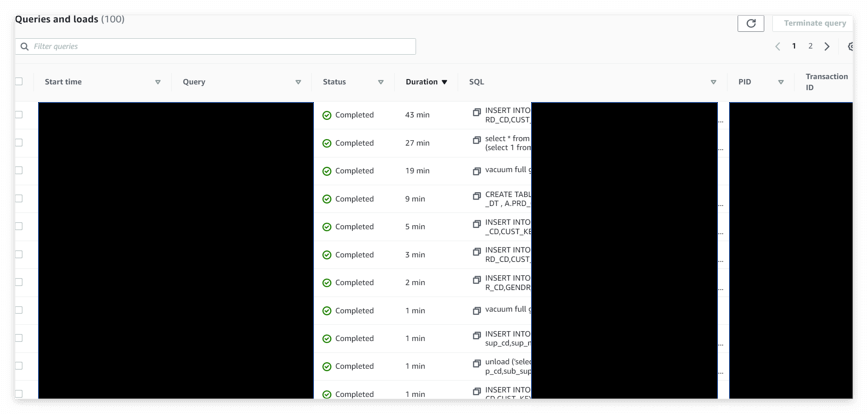The height and width of the screenshot is (414, 868).
Task: Click the Completed check icon on 9 min row
Action: (327, 199)
